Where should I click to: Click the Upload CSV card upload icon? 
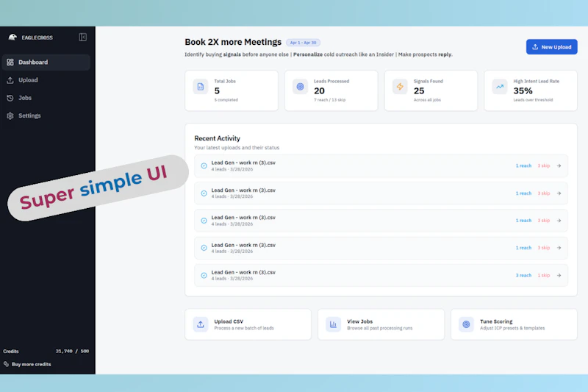[201, 324]
